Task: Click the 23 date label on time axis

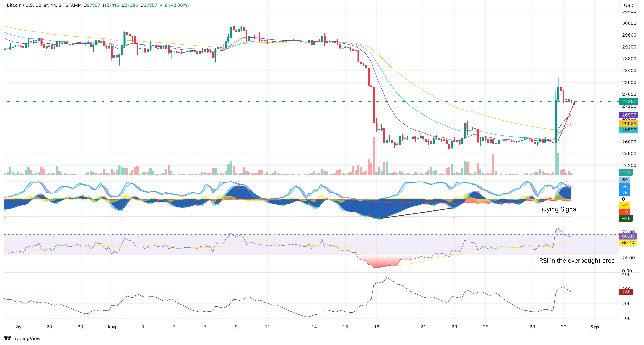Action: [x=454, y=327]
